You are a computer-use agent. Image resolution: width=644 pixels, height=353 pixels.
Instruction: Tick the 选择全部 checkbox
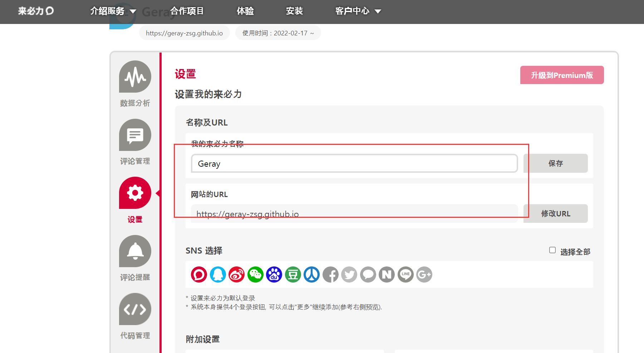tap(552, 250)
